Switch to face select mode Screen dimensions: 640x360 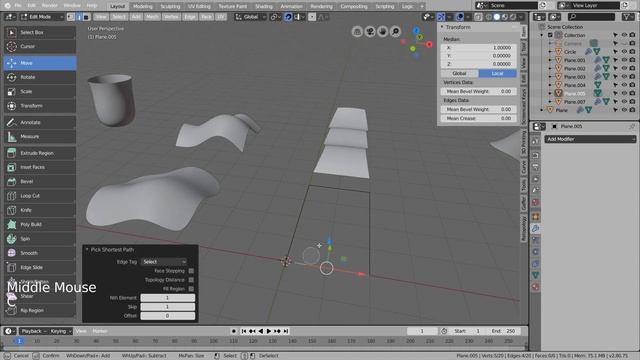(86, 17)
